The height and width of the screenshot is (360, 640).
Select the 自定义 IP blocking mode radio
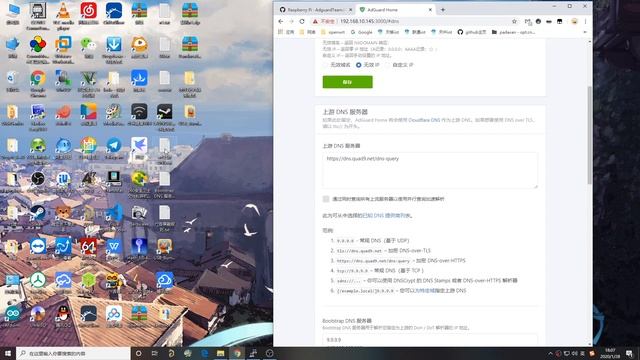[387, 65]
